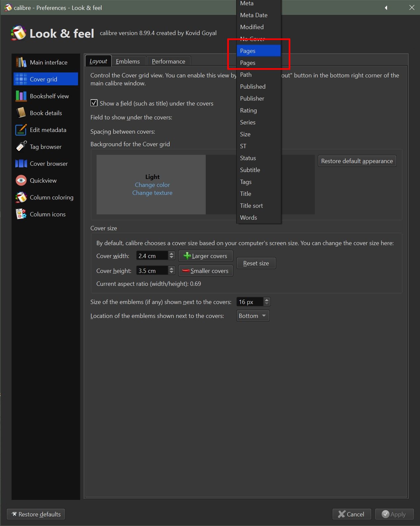Screen dimensions: 420x526
Task: Click the Look & feel header icon
Action: (18, 33)
